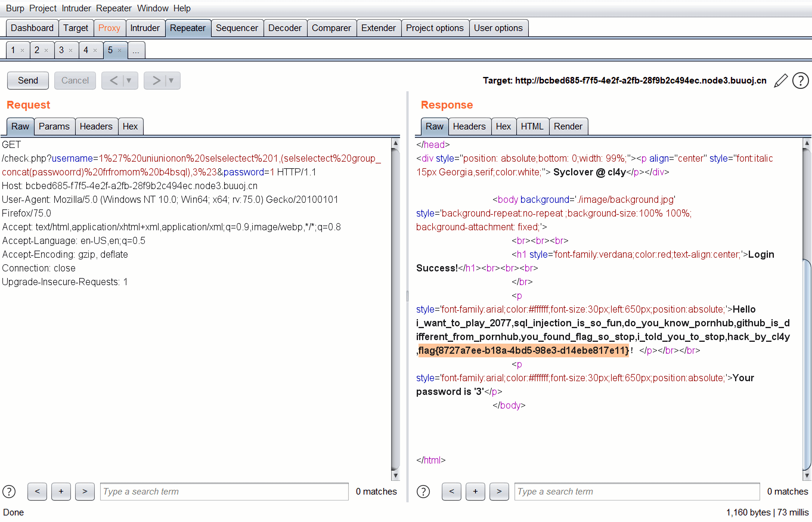Select response Headers tab
This screenshot has width=812, height=522.
(469, 126)
